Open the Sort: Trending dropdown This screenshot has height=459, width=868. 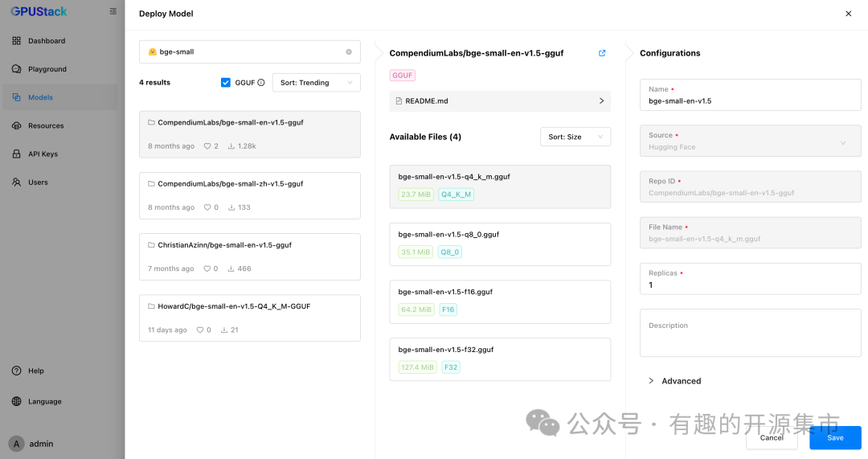pos(316,83)
